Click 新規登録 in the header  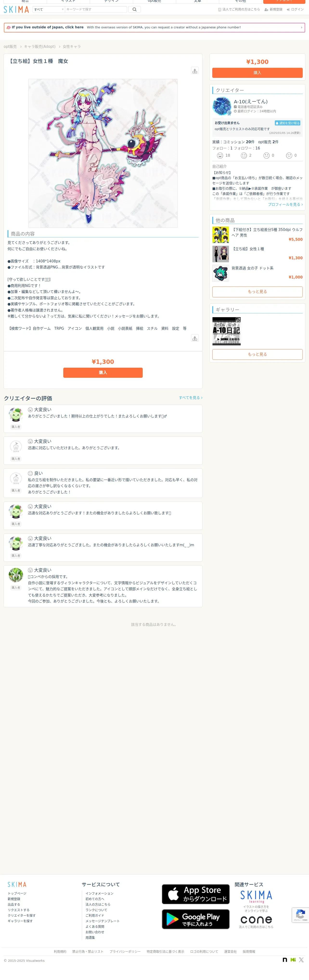click(274, 10)
